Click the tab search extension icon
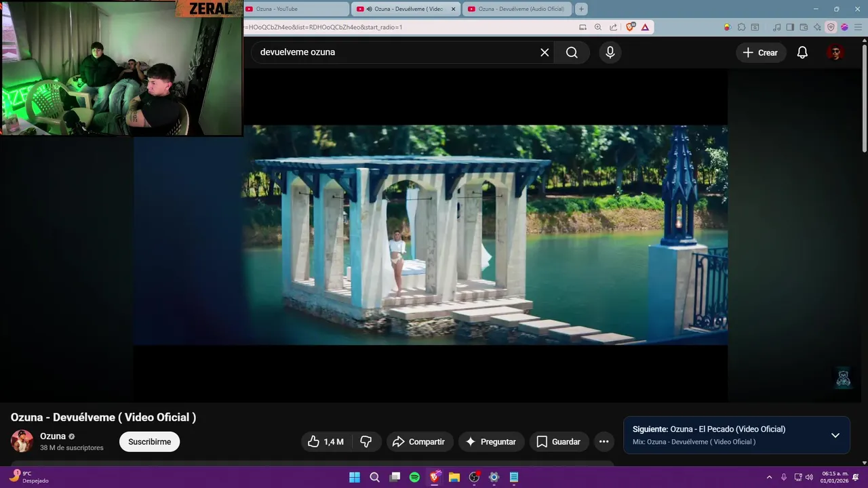 tap(755, 27)
